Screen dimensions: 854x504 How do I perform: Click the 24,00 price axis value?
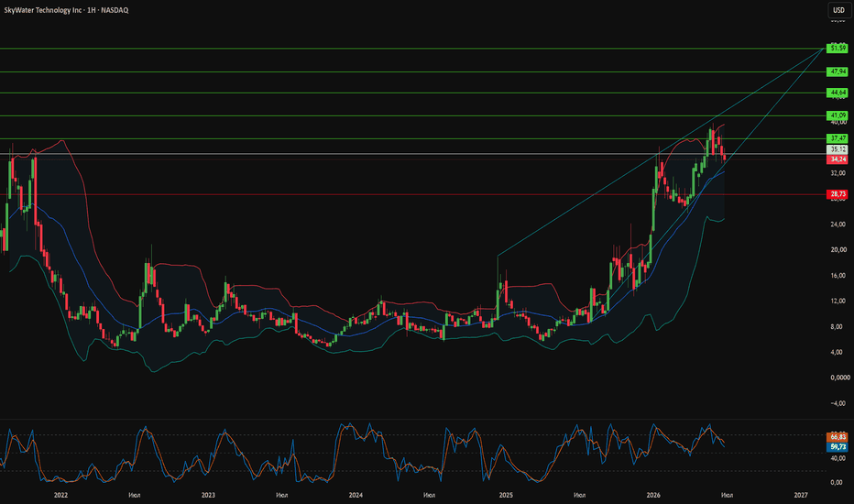click(x=838, y=224)
